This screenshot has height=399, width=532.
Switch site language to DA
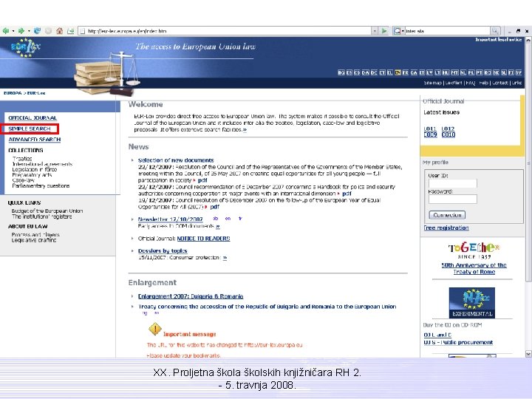(366, 72)
